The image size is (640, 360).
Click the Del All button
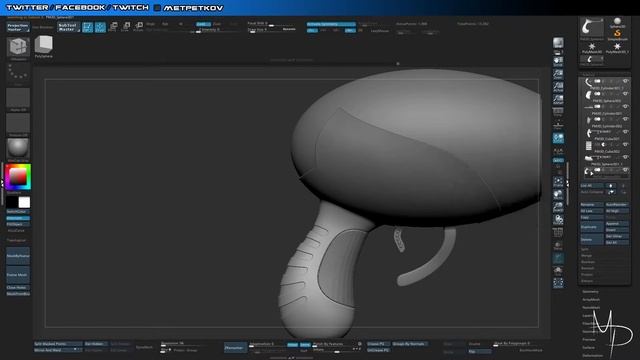(x=617, y=242)
